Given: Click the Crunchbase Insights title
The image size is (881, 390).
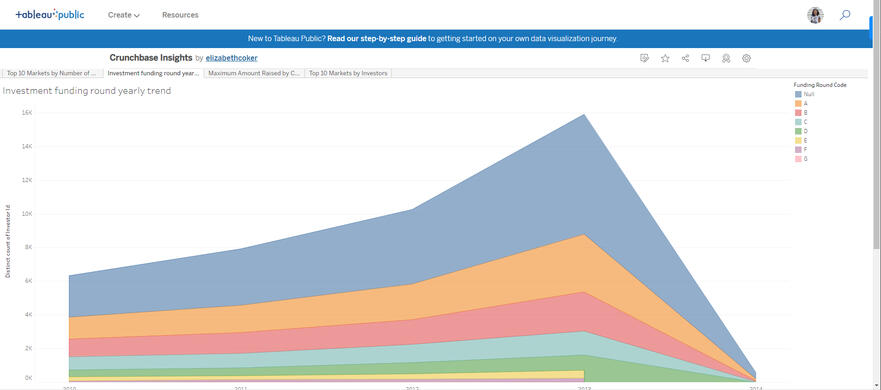Looking at the screenshot, I should [151, 58].
